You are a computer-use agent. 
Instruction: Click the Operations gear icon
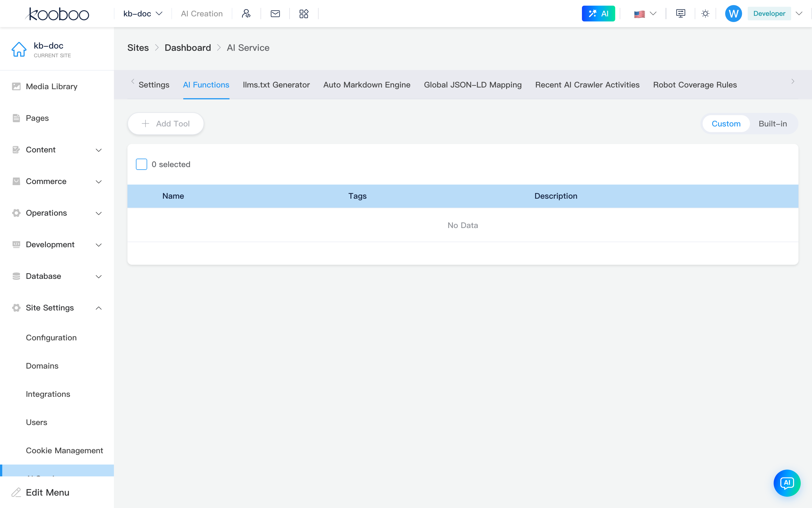(16, 213)
